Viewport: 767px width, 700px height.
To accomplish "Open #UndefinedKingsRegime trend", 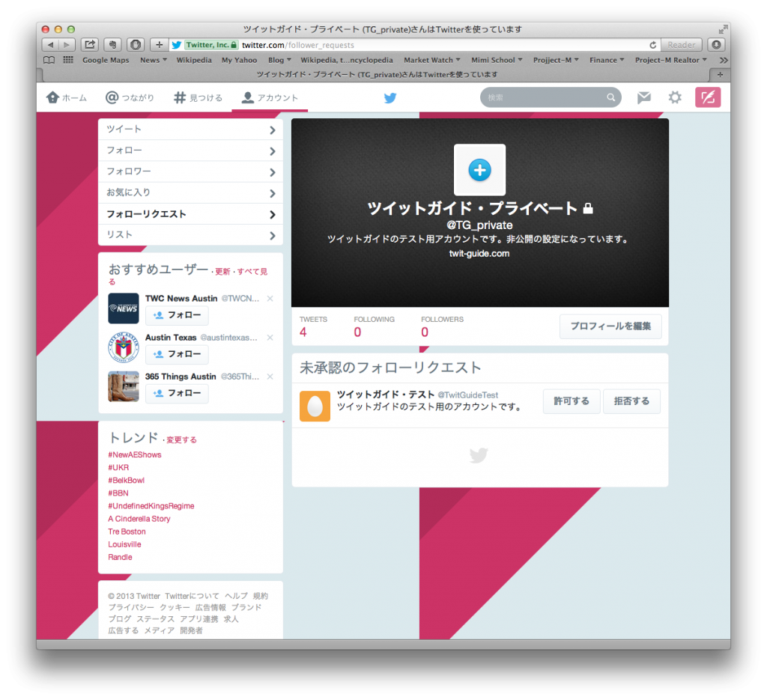I will click(151, 506).
